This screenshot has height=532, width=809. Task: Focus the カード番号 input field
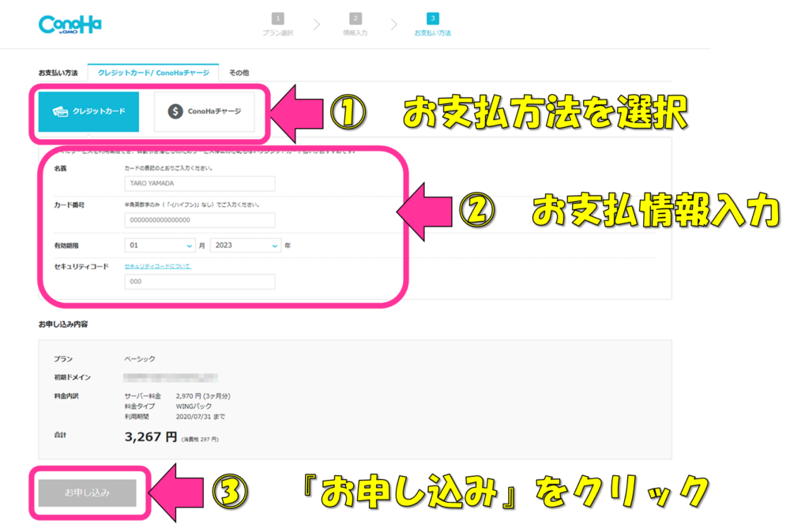point(200,220)
